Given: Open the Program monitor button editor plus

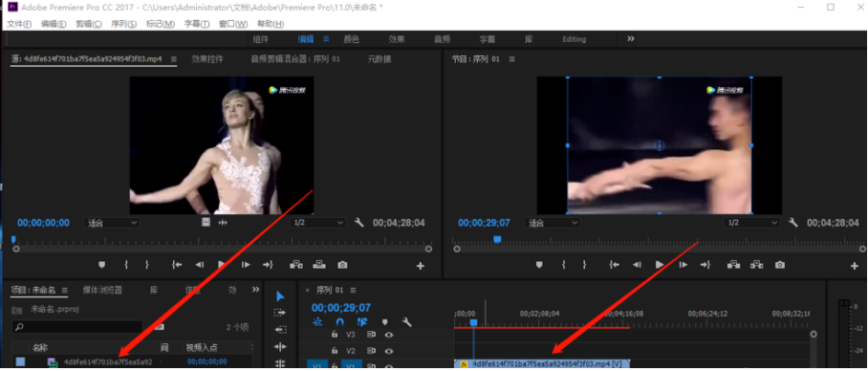Looking at the screenshot, I should [x=855, y=267].
